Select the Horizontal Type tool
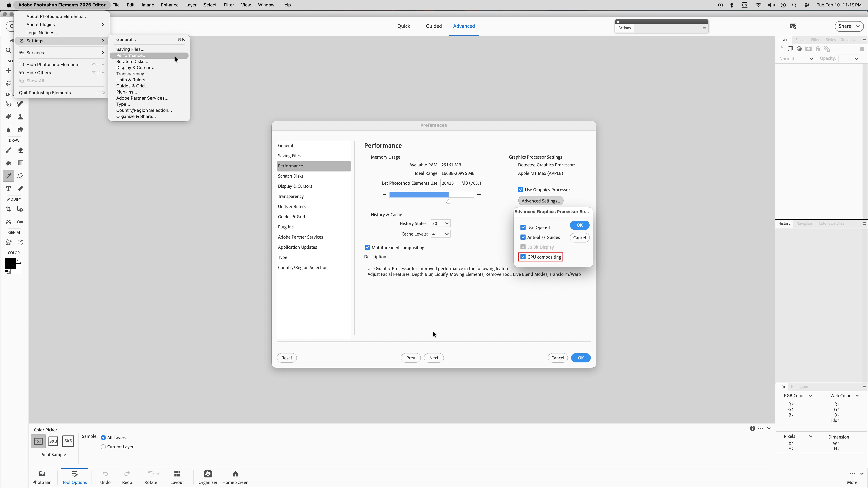Screen dimensions: 868x488 (x=8, y=189)
